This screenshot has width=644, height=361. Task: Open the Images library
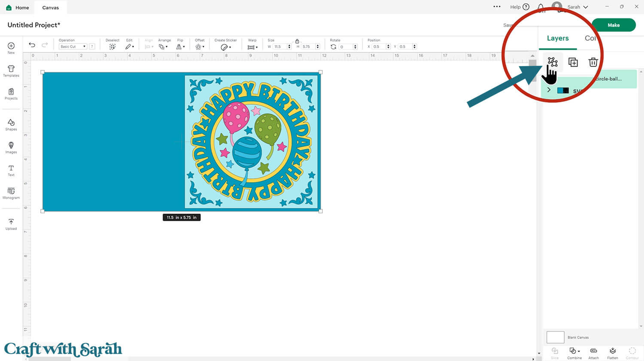tap(11, 147)
